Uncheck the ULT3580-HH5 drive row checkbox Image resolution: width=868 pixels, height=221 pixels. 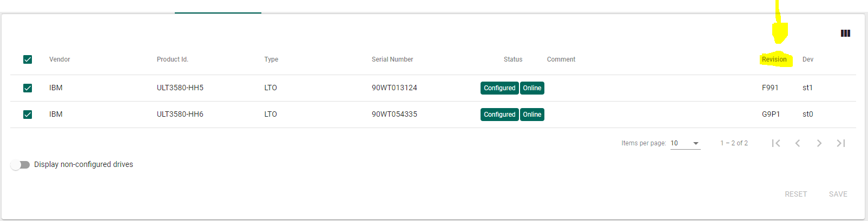point(28,88)
